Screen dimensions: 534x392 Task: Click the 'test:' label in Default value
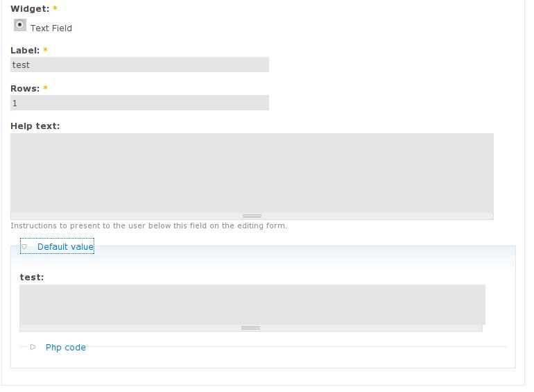32,278
